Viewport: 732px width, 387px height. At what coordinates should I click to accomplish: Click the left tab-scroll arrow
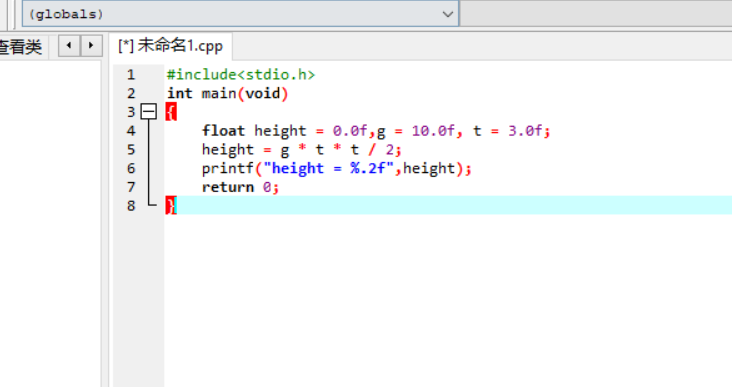coord(69,46)
